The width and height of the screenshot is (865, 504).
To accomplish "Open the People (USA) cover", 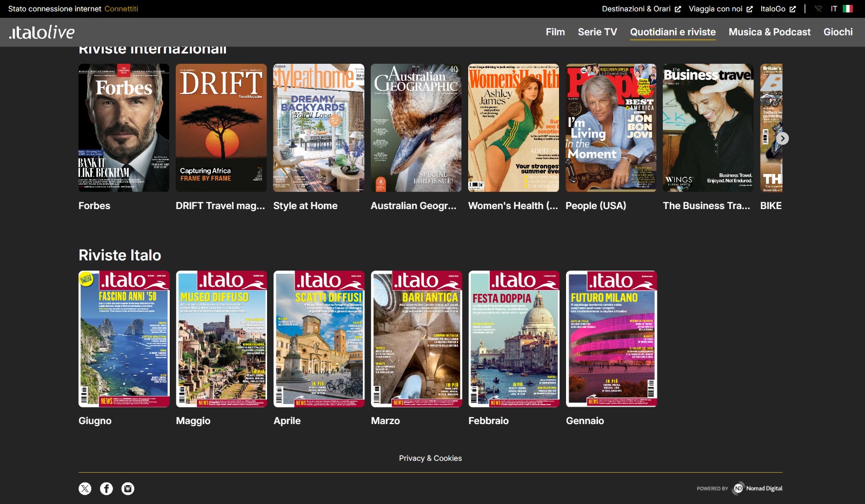I will [611, 128].
